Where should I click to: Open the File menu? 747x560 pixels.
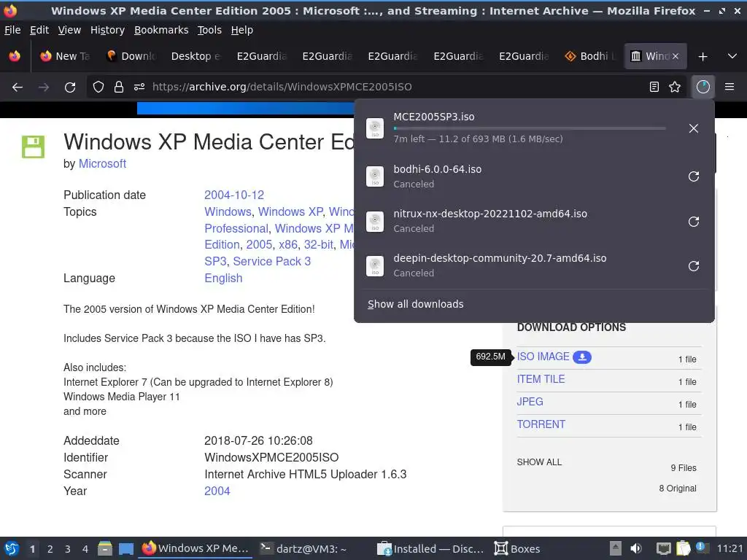[12, 30]
